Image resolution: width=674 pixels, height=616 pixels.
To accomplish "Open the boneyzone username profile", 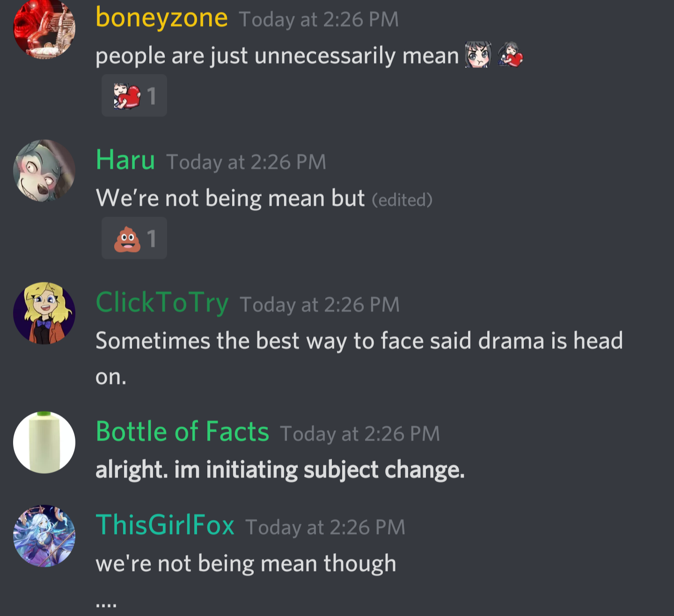I will (x=161, y=18).
